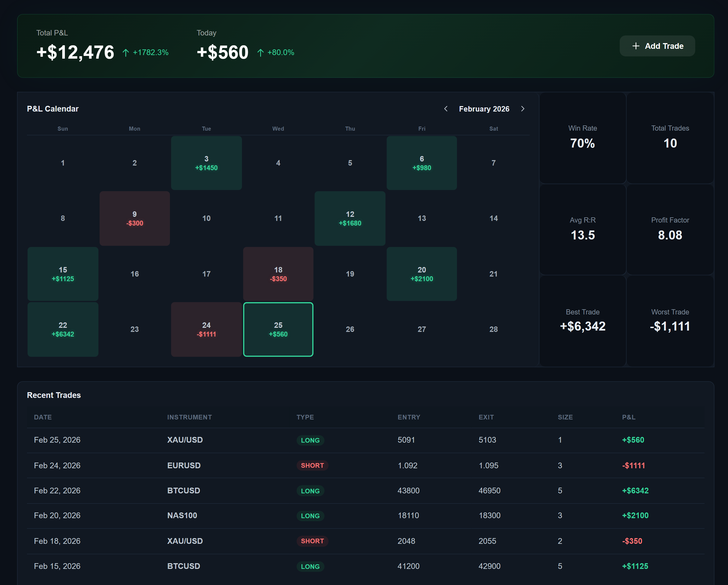728x585 pixels.
Task: Select the highlighted day 25 on the calendar
Action: tap(278, 329)
